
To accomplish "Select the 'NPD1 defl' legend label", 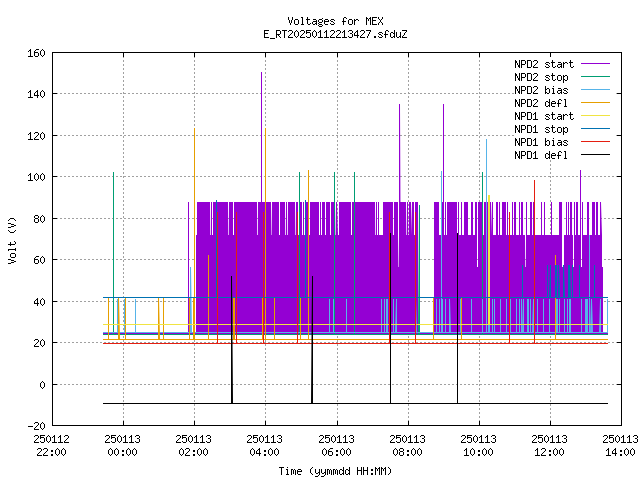I will point(541,155).
